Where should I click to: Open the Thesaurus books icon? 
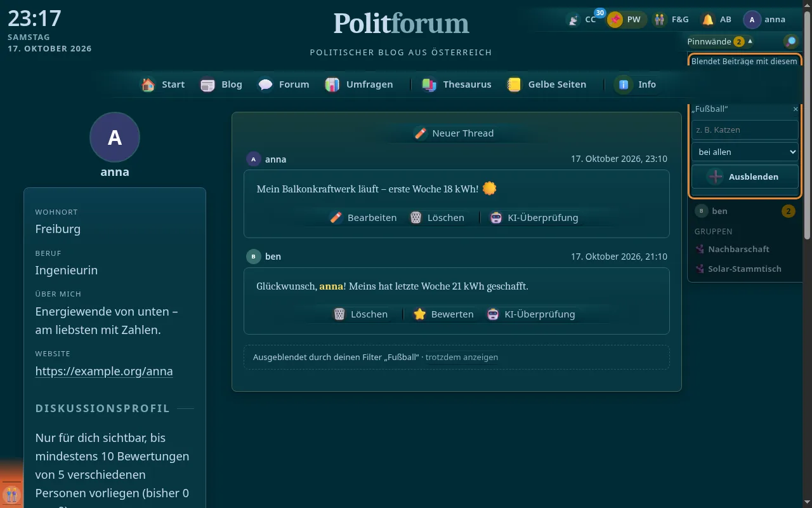tap(429, 84)
